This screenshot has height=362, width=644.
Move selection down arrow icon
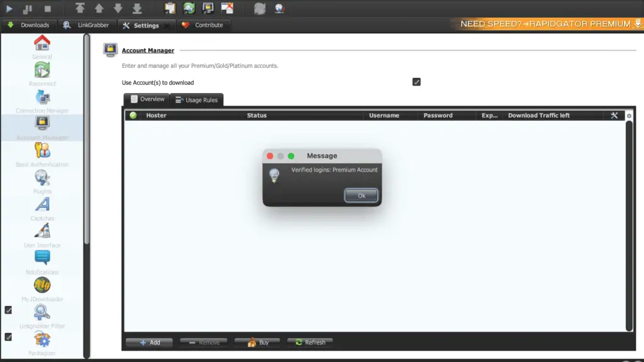point(118,8)
